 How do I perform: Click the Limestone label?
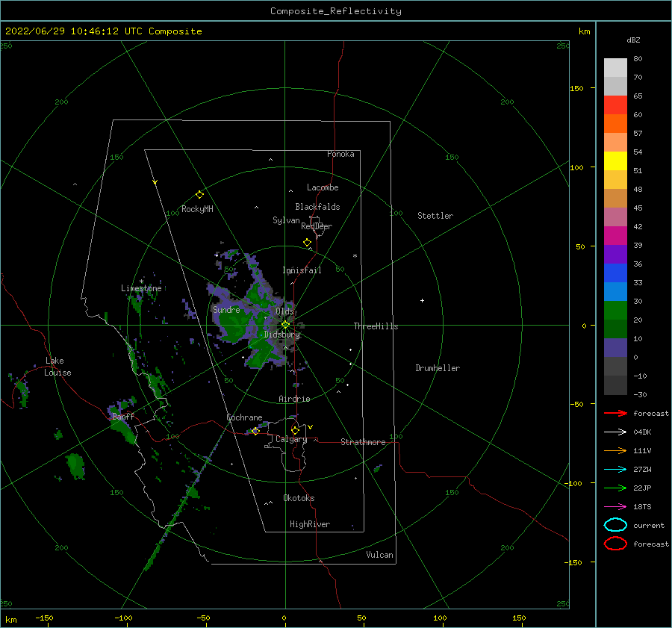[x=141, y=288]
